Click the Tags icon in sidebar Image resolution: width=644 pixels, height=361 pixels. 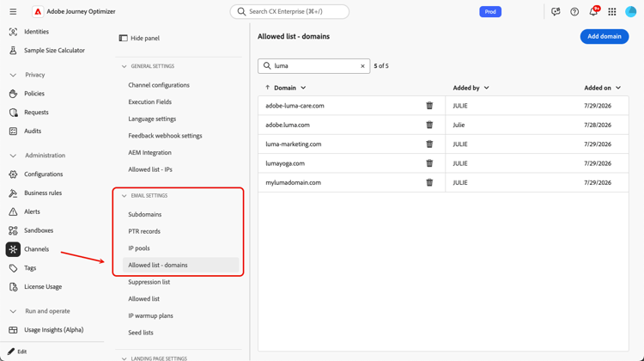[x=13, y=268]
